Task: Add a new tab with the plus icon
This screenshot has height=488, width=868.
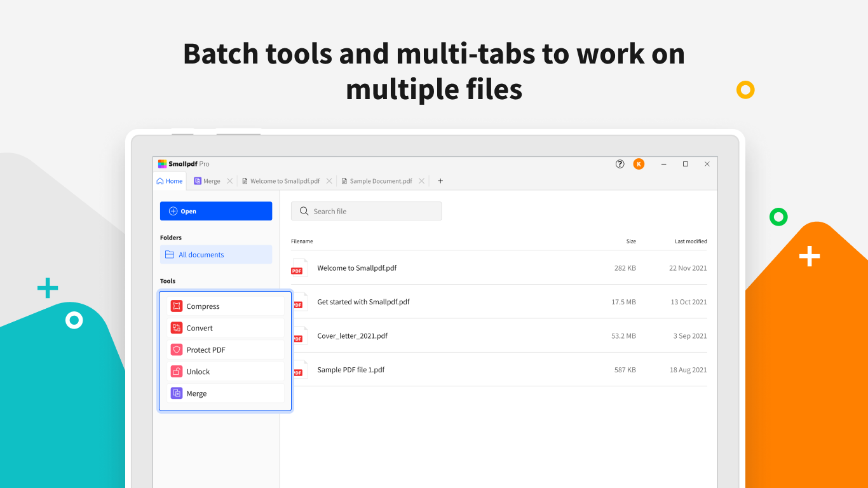Action: tap(440, 181)
